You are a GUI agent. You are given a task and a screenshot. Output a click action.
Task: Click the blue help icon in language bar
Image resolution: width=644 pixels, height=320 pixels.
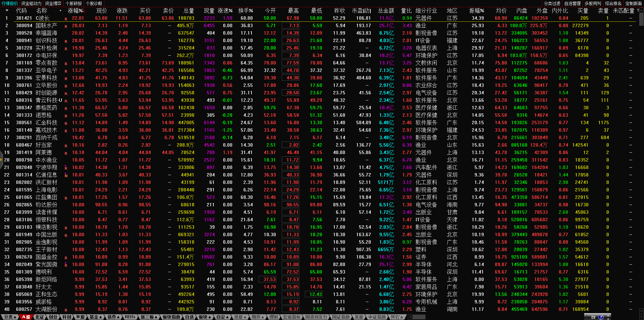601,317
